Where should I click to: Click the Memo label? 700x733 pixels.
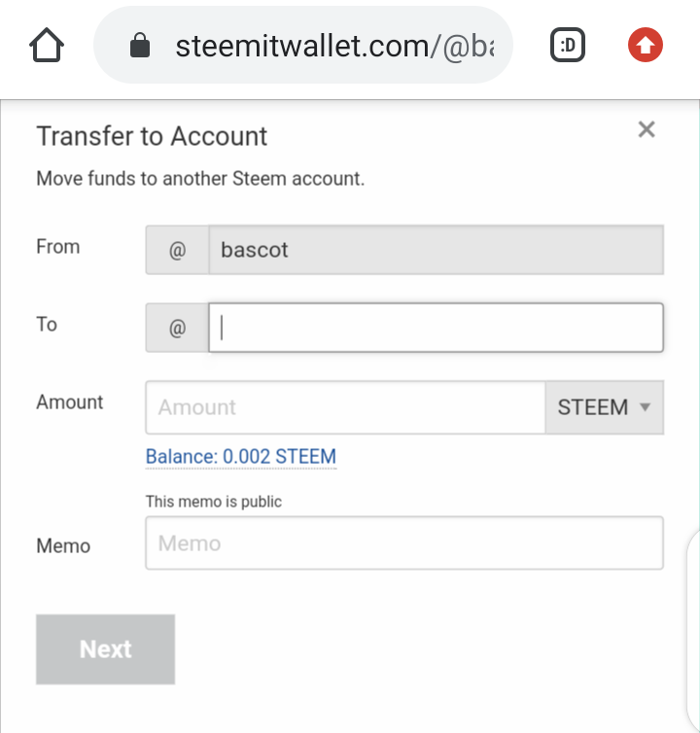point(63,546)
